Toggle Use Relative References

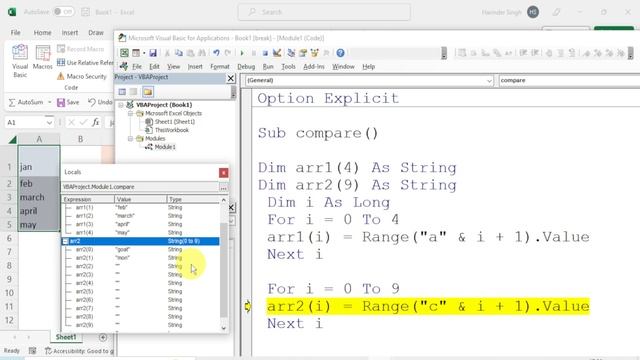pyautogui.click(x=85, y=62)
